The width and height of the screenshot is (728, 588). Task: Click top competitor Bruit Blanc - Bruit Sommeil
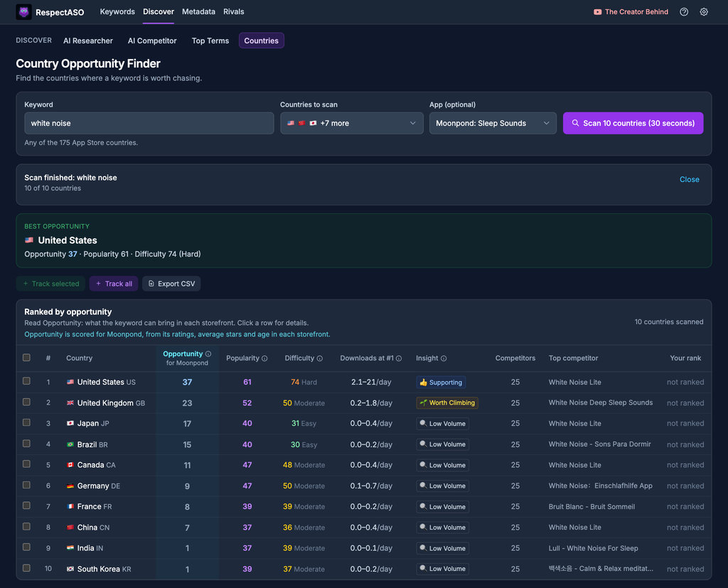(591, 507)
